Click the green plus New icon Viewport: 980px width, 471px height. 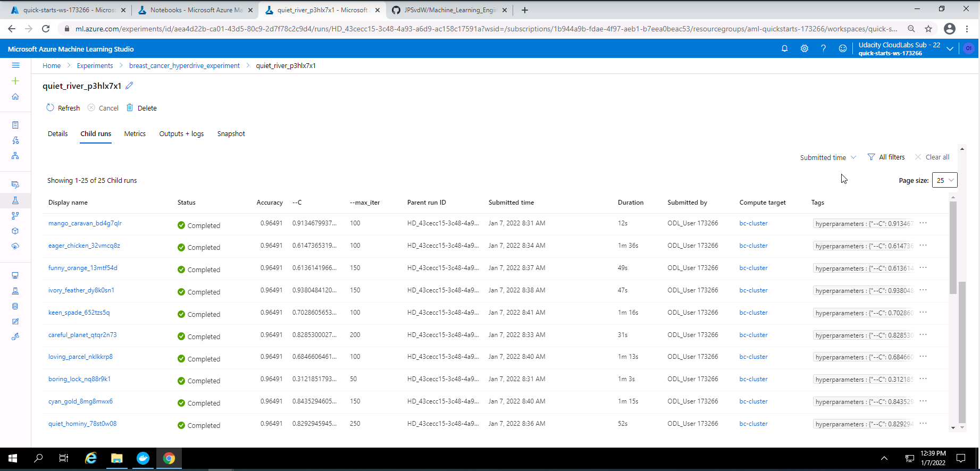click(x=15, y=81)
